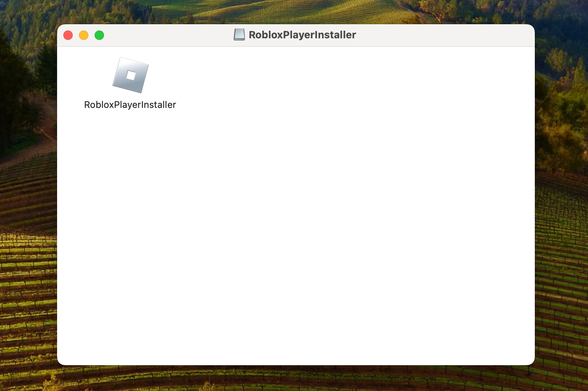Image resolution: width=588 pixels, height=391 pixels.
Task: Click the disk volume icon in title bar
Action: click(x=239, y=35)
